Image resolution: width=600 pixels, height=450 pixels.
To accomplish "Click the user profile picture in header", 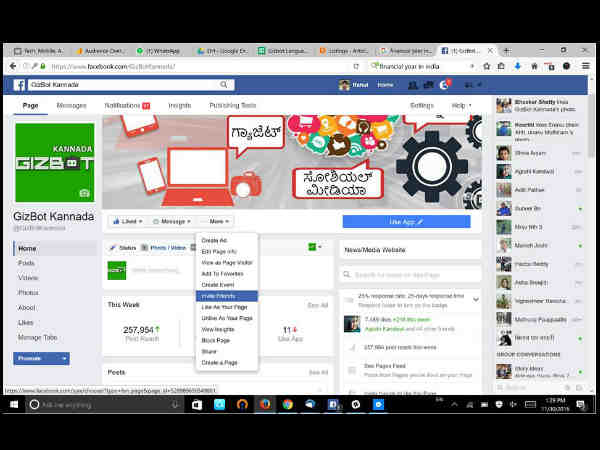I will pyautogui.click(x=344, y=85).
